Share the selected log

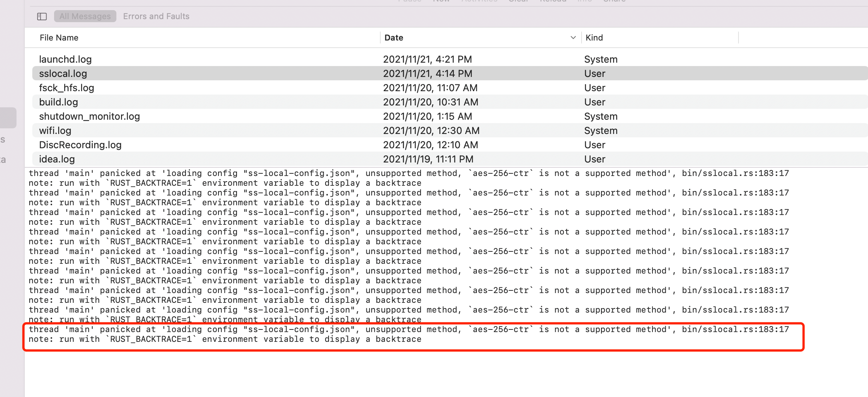click(x=614, y=2)
